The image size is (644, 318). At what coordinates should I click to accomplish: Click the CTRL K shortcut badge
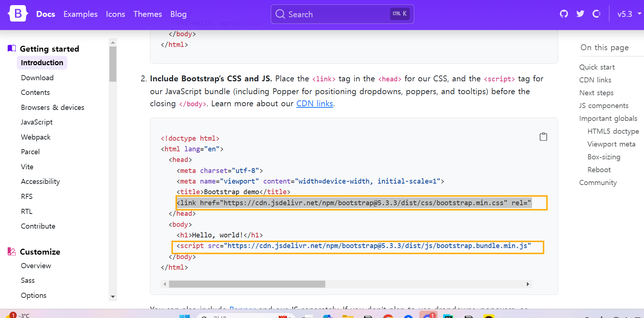[400, 14]
